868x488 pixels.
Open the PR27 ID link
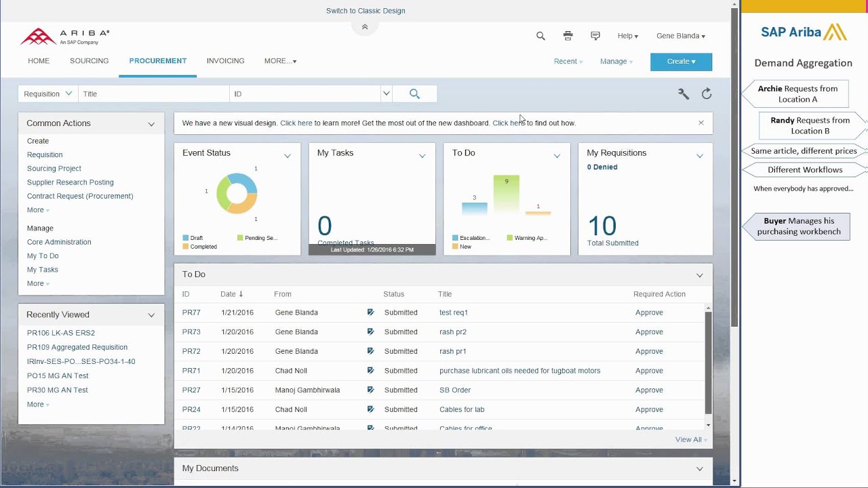pyautogui.click(x=191, y=390)
